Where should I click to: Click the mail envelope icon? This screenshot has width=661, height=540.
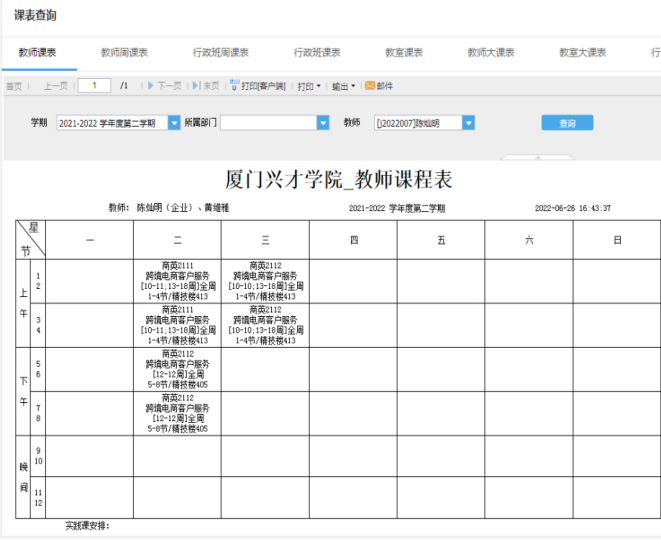coord(370,86)
